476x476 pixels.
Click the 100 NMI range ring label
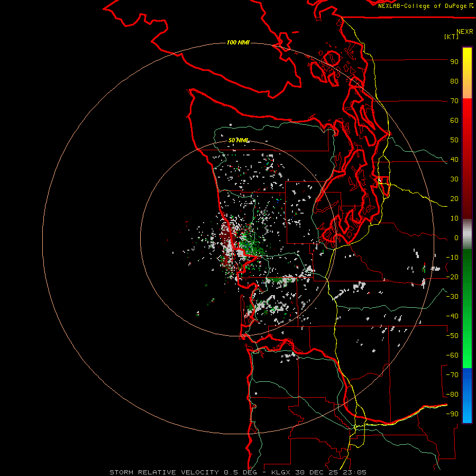[x=238, y=42]
